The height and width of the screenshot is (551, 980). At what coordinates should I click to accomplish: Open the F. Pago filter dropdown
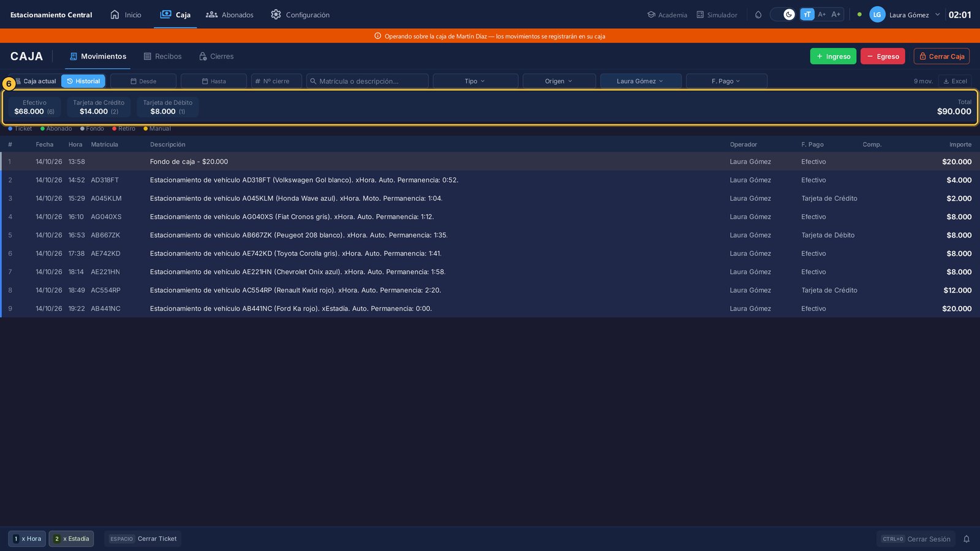[x=726, y=81]
